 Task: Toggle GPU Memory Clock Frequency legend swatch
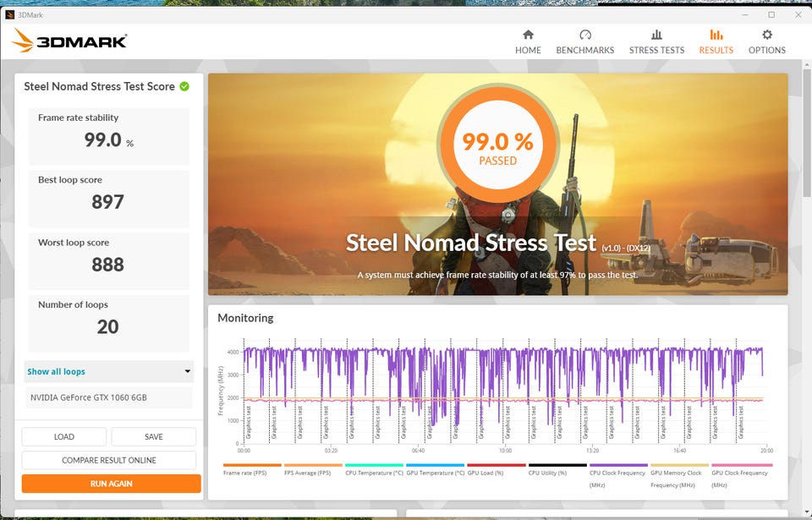click(x=679, y=465)
